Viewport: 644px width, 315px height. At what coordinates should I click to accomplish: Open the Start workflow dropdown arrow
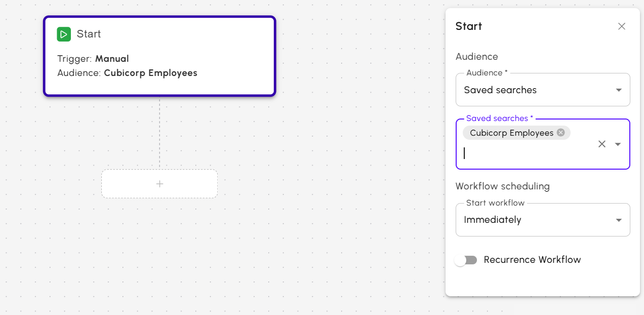(x=618, y=220)
